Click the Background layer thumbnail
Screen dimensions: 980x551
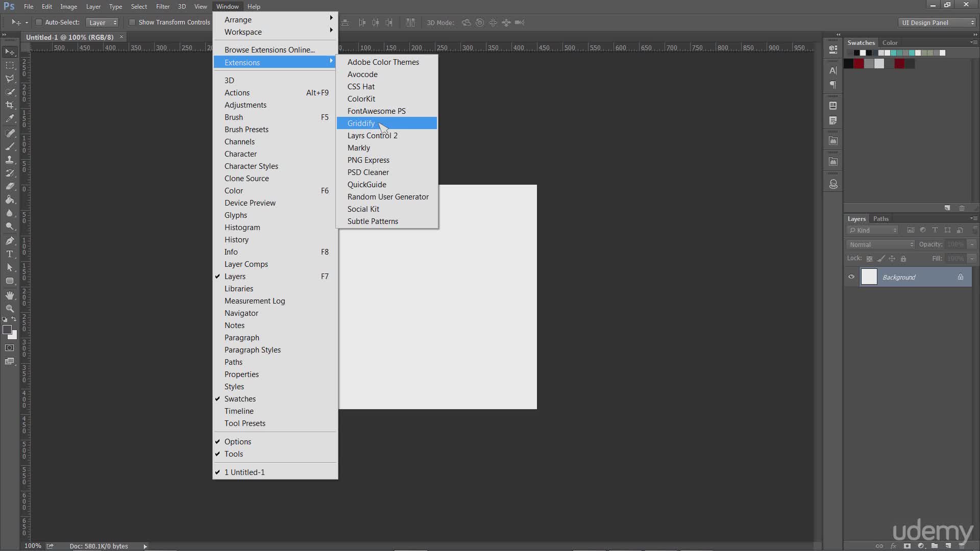point(869,277)
